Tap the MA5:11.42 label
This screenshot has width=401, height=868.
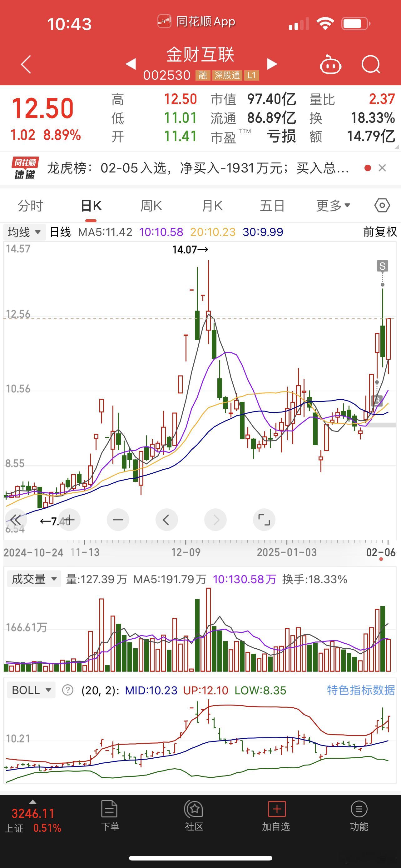point(105,232)
